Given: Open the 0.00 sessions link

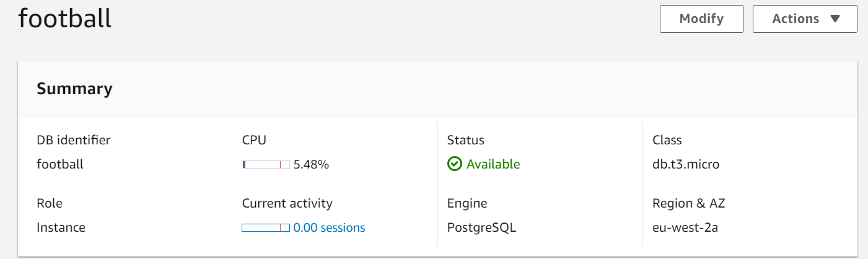Looking at the screenshot, I should click(329, 227).
